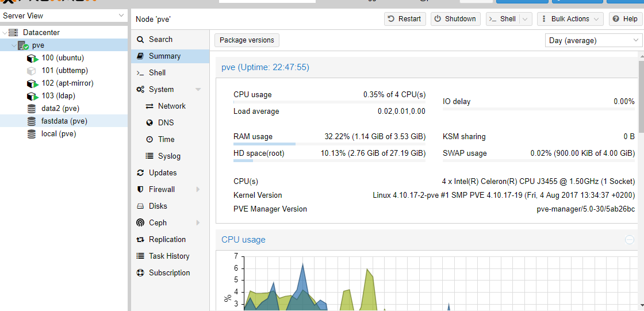This screenshot has width=644, height=311.
Task: Click the magnifier icon next to Search
Action: tap(140, 40)
